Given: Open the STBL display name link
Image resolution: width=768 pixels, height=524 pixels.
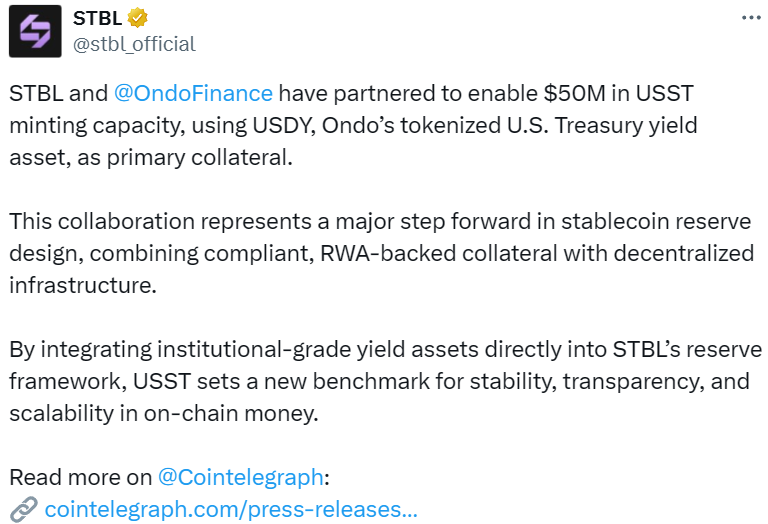Looking at the screenshot, I should point(98,18).
